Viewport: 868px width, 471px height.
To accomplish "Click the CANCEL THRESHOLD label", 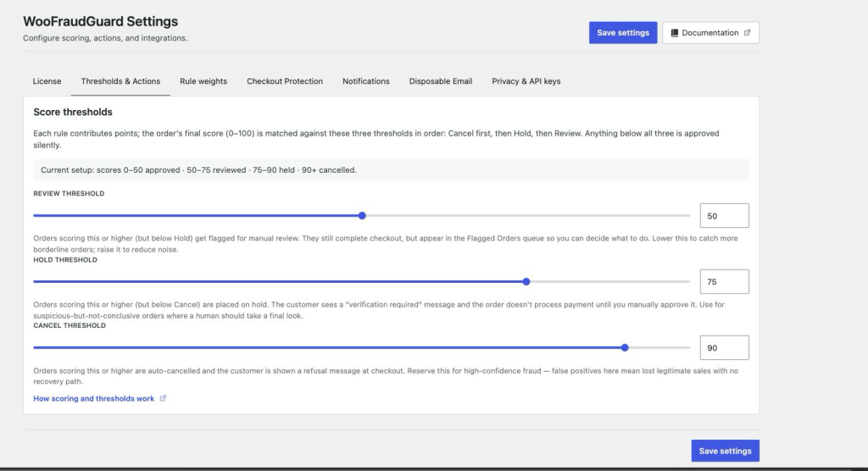I will pyautogui.click(x=70, y=325).
